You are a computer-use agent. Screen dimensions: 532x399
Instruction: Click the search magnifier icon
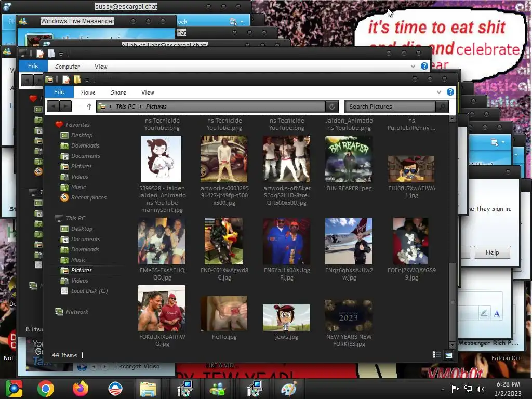click(442, 107)
